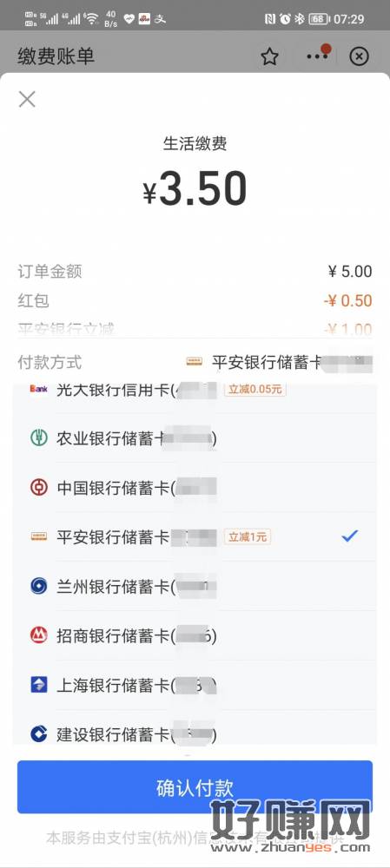Expand the 付款方式 payment method row
390x868 pixels.
click(x=195, y=363)
